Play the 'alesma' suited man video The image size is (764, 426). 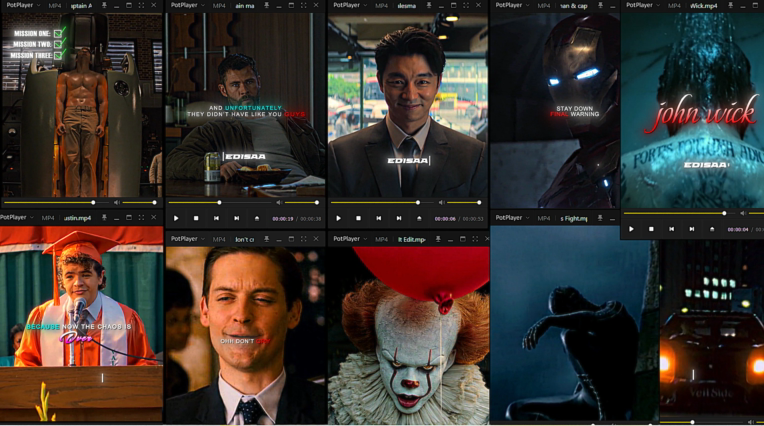338,218
